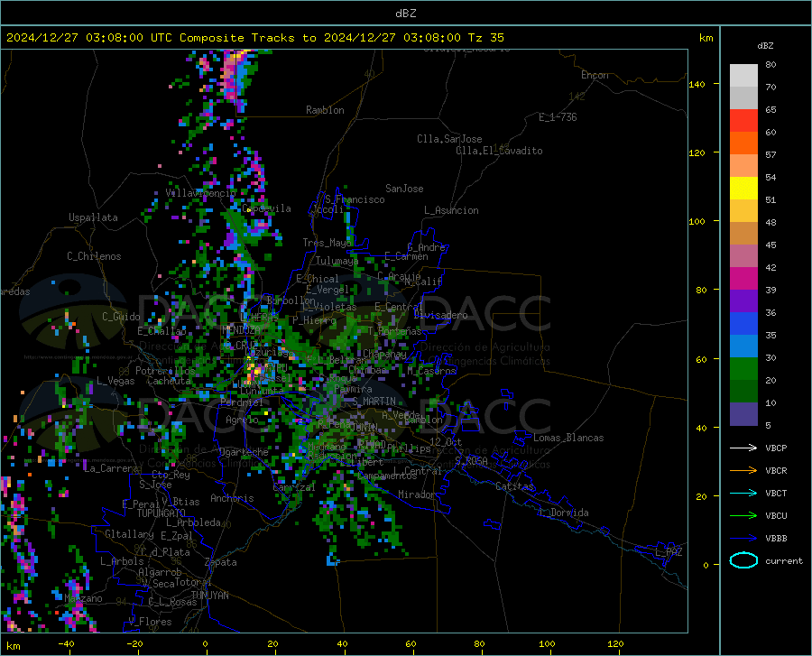Click the Zapata location label
The image size is (812, 656).
pyautogui.click(x=221, y=562)
